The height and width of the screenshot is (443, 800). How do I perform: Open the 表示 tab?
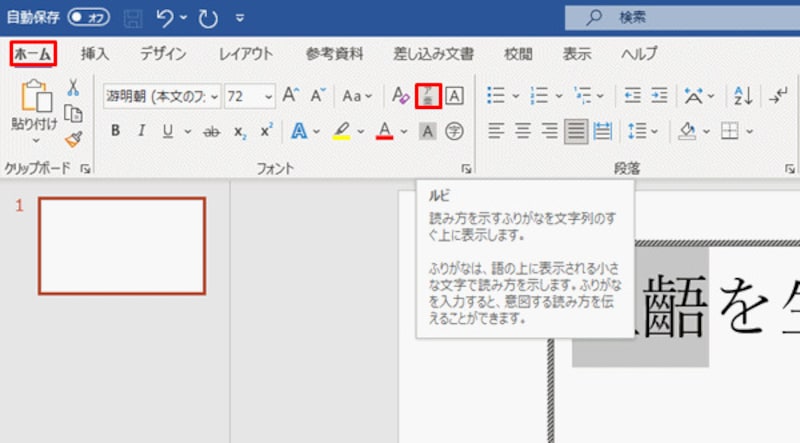pos(577,54)
